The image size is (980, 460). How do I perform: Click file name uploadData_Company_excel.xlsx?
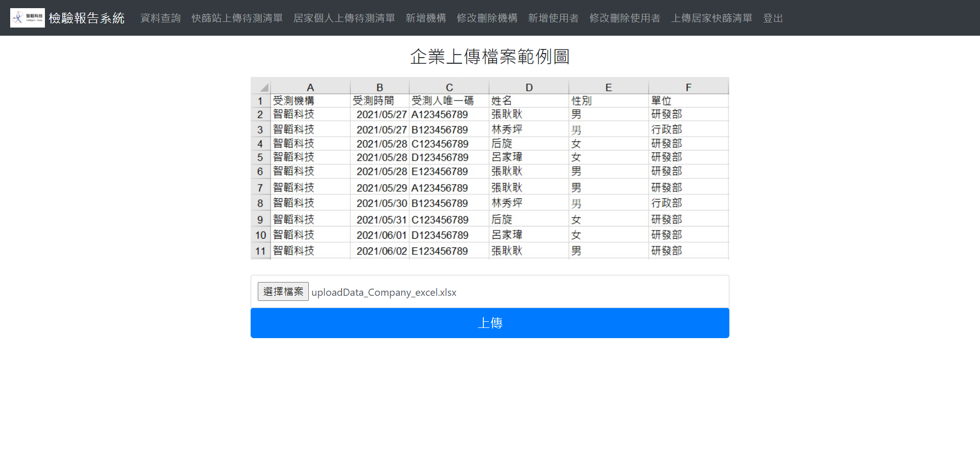click(x=384, y=292)
